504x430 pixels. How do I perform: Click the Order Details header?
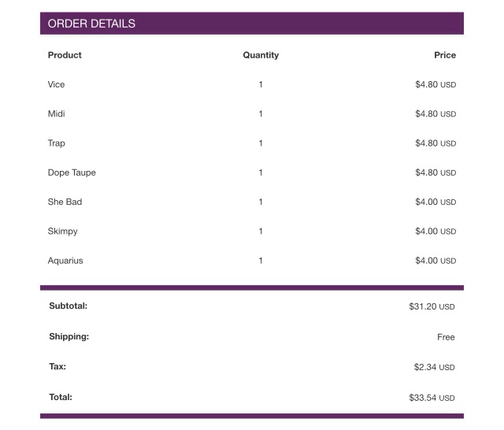click(x=91, y=24)
